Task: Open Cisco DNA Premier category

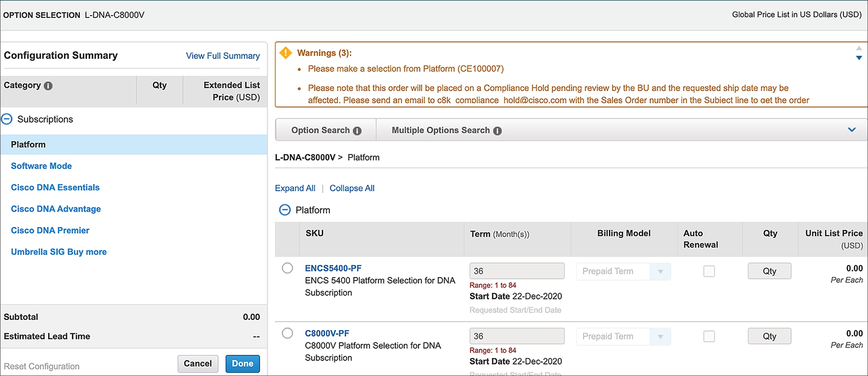Action: (x=50, y=230)
